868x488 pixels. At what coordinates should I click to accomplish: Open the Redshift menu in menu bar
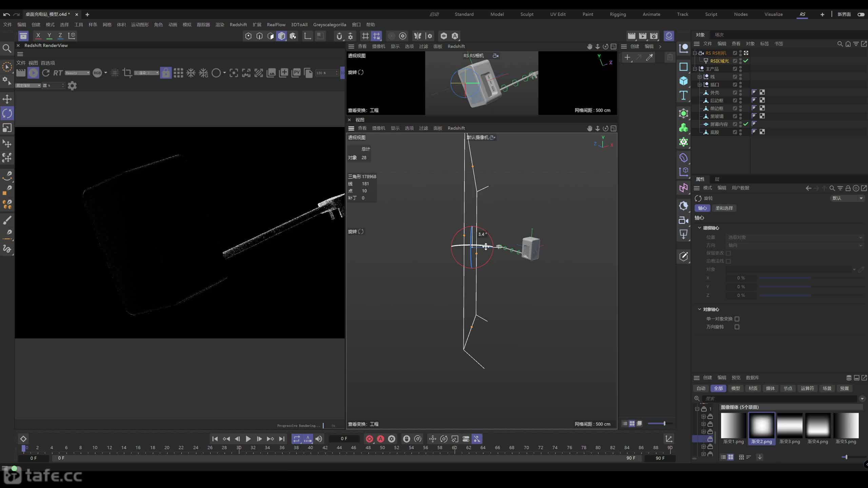238,25
